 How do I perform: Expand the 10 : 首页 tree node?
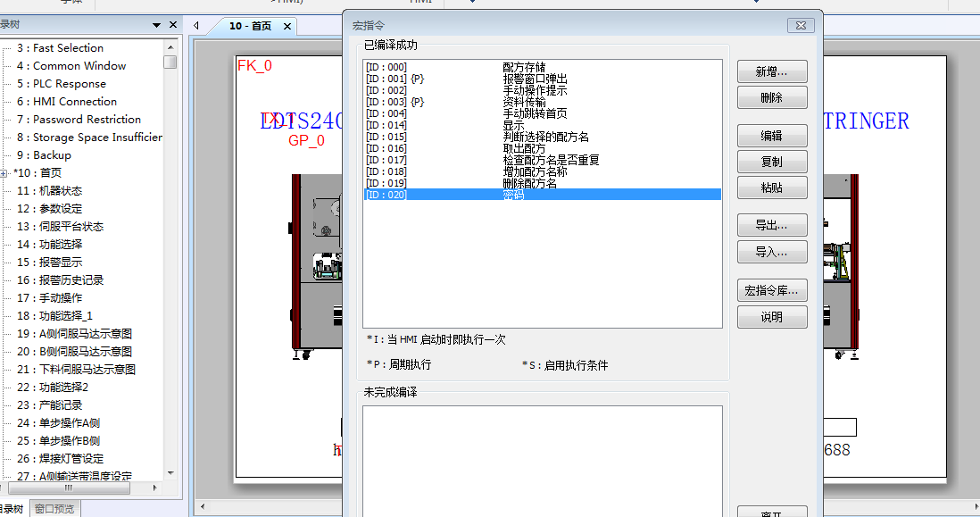click(x=5, y=173)
